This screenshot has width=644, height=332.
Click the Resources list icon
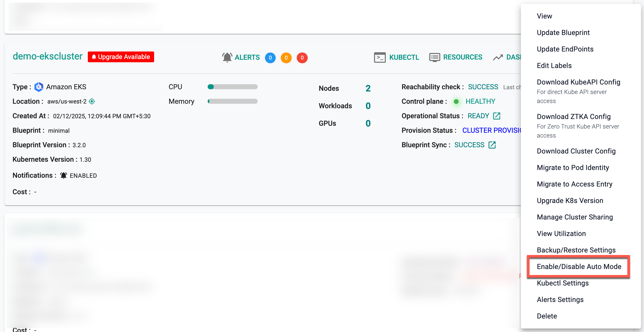tap(435, 57)
